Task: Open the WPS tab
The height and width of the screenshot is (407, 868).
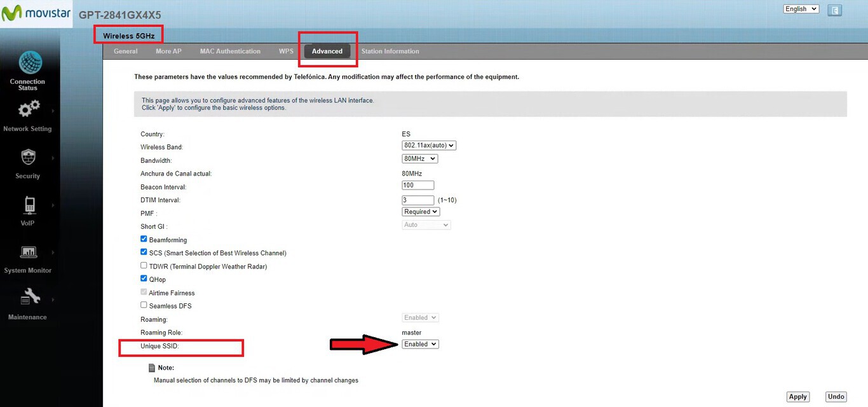Action: click(286, 51)
